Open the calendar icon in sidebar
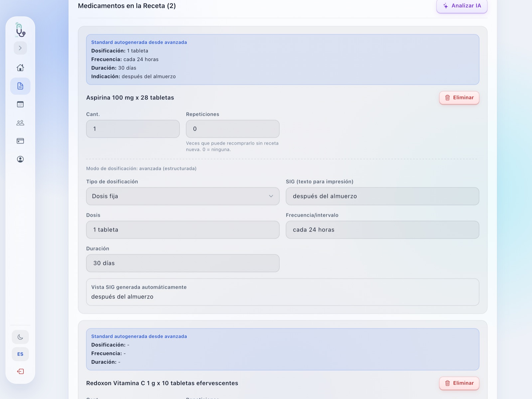This screenshot has width=532, height=399. pos(20,104)
